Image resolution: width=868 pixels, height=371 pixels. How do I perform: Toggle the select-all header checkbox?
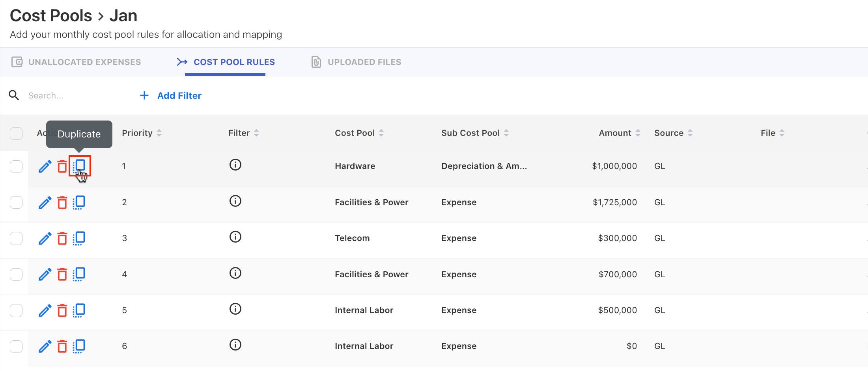(x=16, y=134)
